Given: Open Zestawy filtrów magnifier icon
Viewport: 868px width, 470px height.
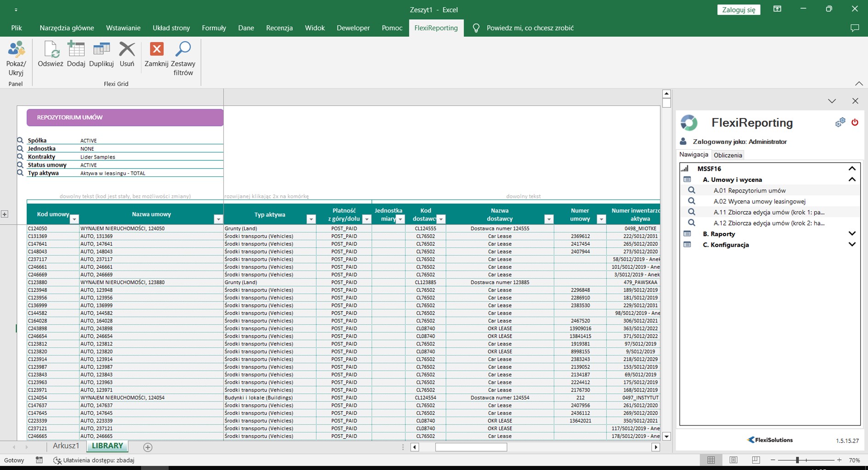Looking at the screenshot, I should point(183,49).
